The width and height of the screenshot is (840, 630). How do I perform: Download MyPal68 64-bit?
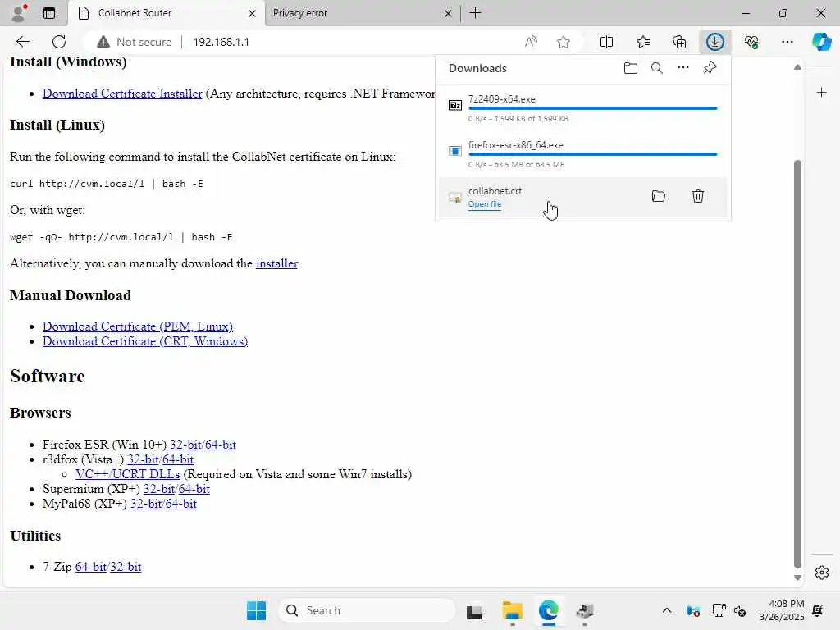pyautogui.click(x=181, y=504)
